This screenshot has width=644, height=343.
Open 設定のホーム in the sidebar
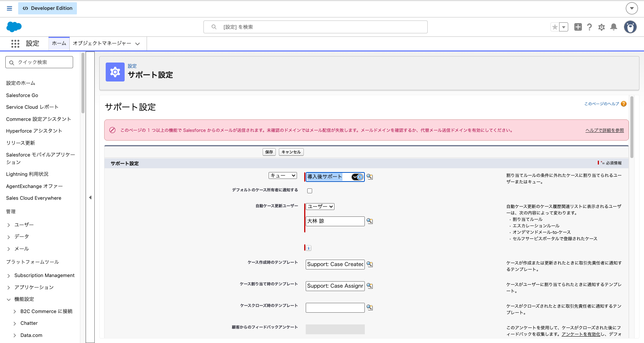20,83
